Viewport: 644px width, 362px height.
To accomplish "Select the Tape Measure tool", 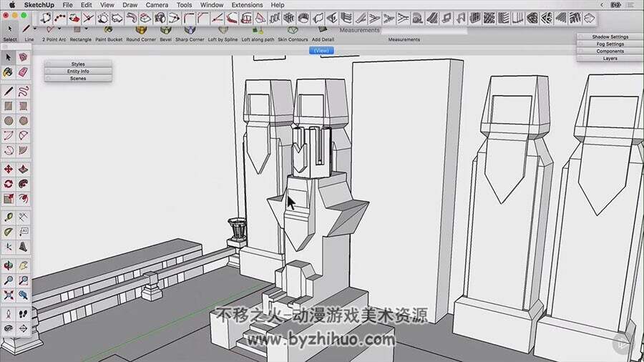I will click(x=9, y=217).
